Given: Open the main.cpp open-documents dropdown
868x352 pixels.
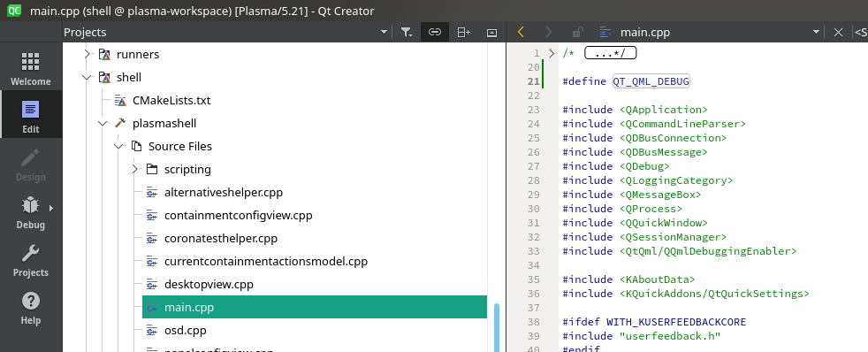Looking at the screenshot, I should click(816, 32).
